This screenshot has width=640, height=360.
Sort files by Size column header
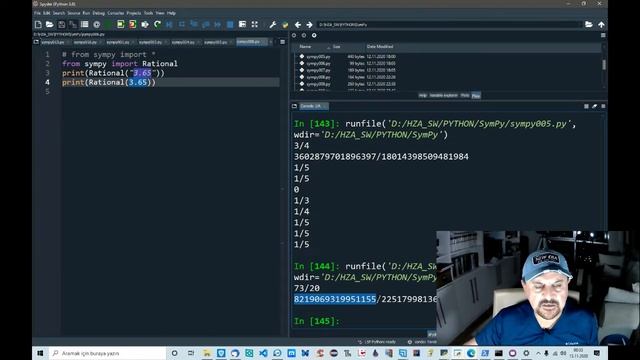(x=348, y=47)
